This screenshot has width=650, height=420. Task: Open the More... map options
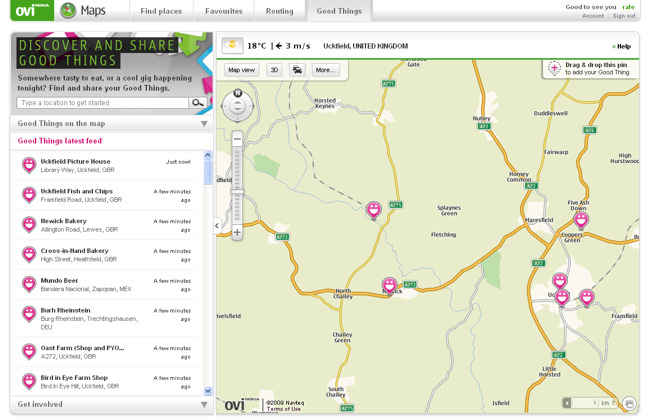point(325,70)
